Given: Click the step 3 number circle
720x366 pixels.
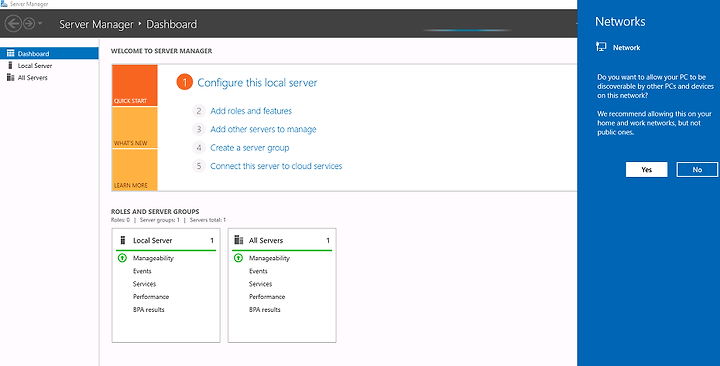Looking at the screenshot, I should (199, 129).
